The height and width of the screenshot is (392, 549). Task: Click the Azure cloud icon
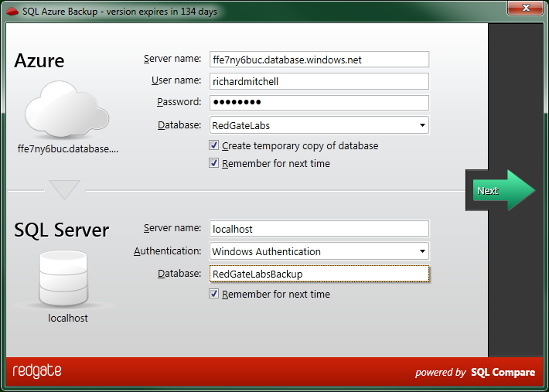[x=66, y=109]
